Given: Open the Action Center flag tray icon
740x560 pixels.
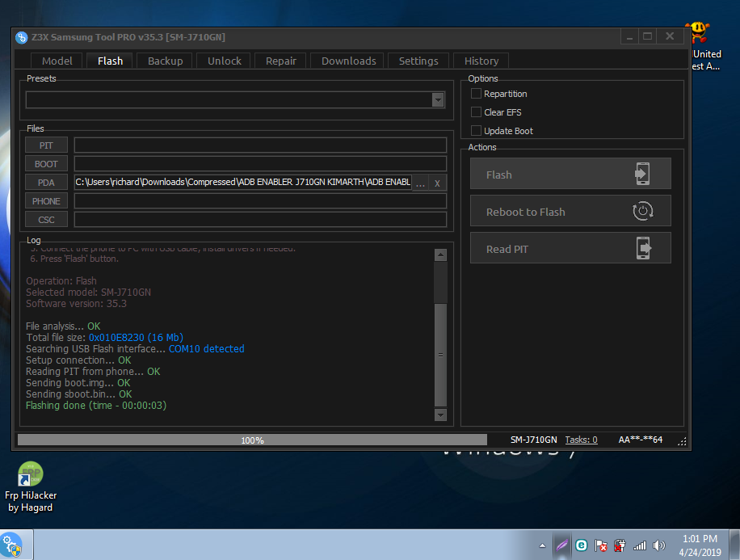Looking at the screenshot, I should (600, 545).
